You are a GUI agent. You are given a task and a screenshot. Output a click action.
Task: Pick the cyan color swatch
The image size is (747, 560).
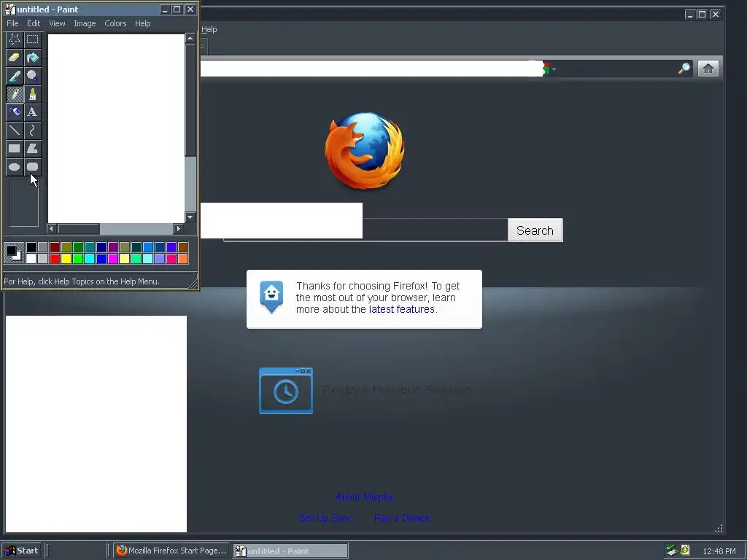pyautogui.click(x=89, y=259)
